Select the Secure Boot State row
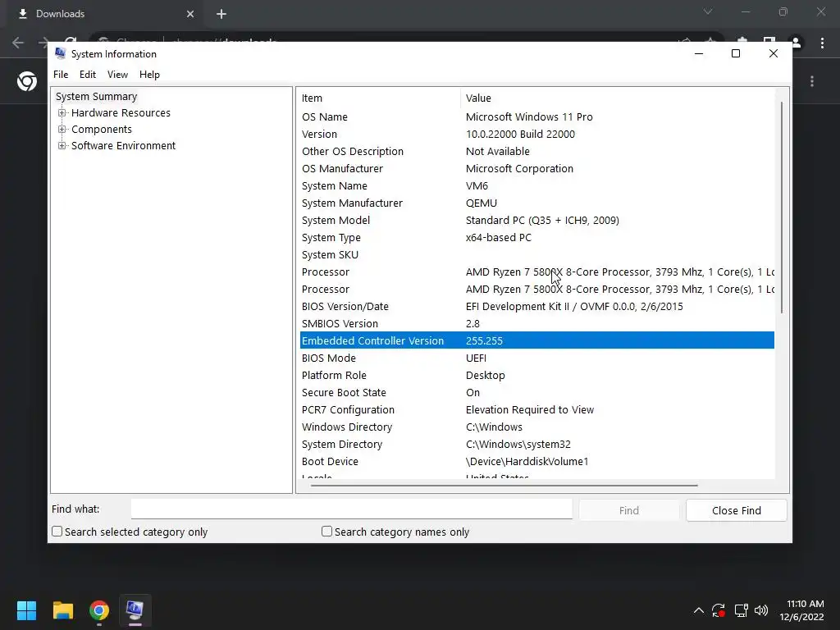Screen dimensions: 840x630 tap(536, 393)
